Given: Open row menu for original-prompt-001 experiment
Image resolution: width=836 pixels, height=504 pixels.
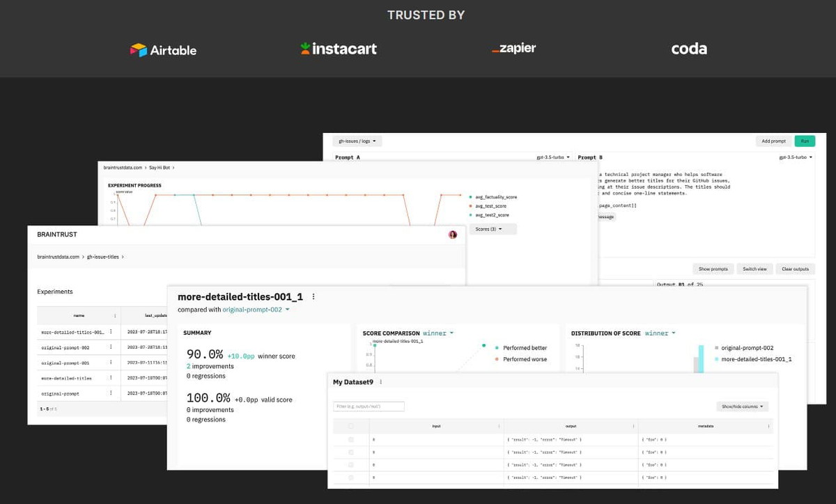Looking at the screenshot, I should 111,363.
